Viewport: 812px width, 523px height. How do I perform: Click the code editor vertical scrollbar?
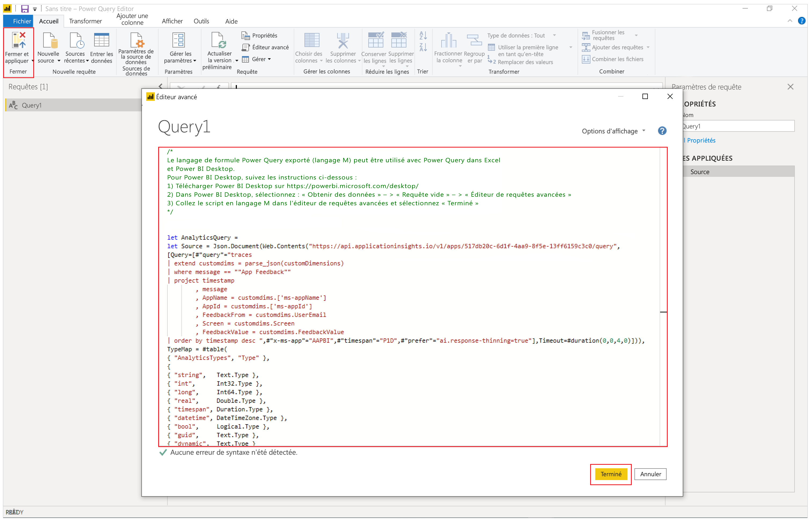(x=663, y=297)
